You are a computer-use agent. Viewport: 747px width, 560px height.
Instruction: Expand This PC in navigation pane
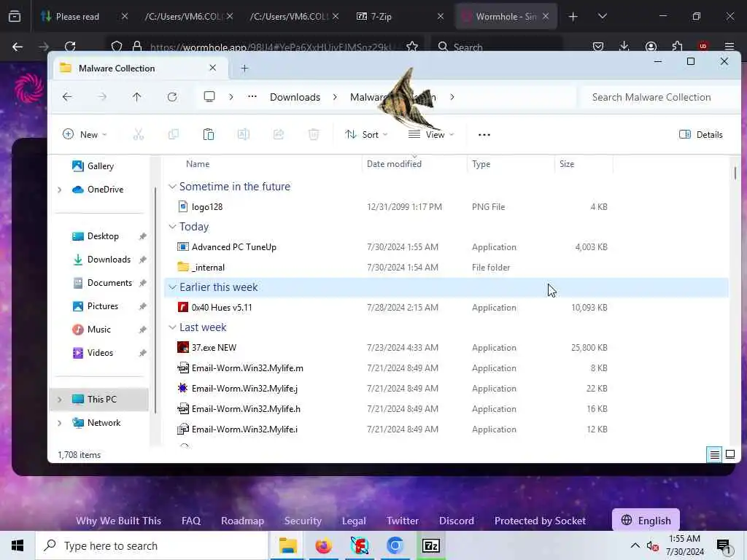(60, 400)
